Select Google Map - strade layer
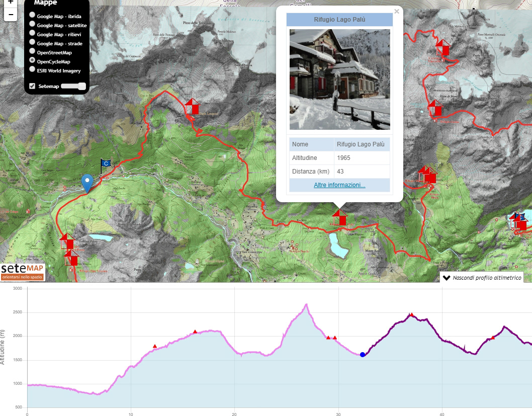The height and width of the screenshot is (416, 532). click(33, 43)
